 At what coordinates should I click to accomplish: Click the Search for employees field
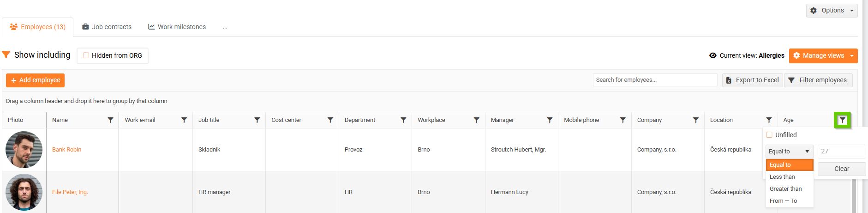tap(654, 80)
